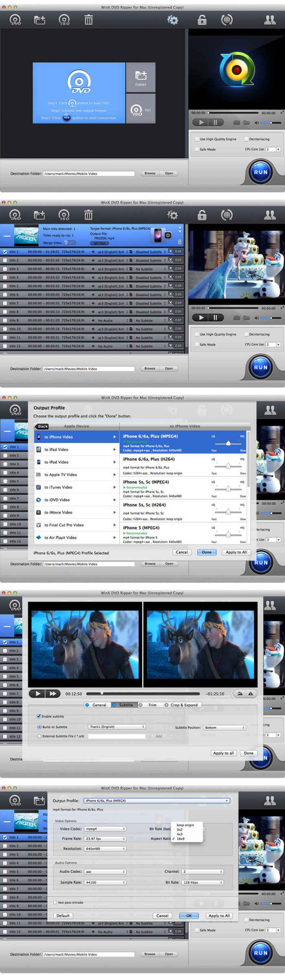Screen dimensions: 285x980
Task: Click the fast-forward button in the subtitle editor
Action: 53,693
